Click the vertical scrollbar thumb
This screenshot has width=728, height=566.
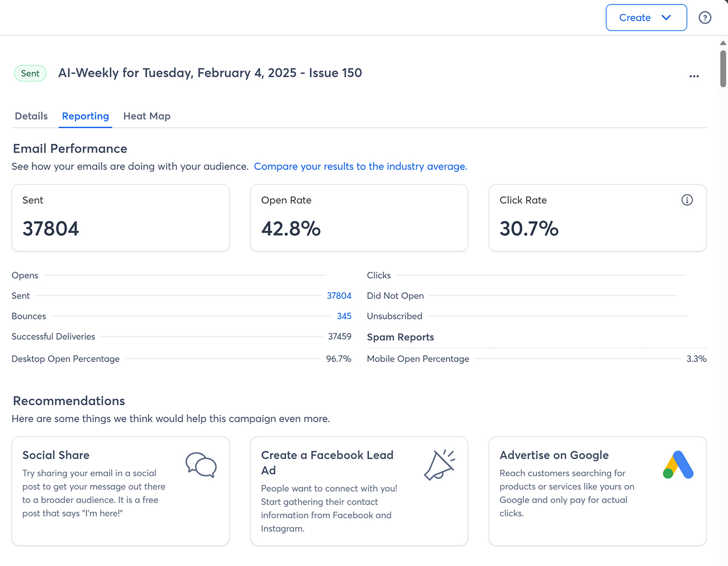(x=723, y=68)
